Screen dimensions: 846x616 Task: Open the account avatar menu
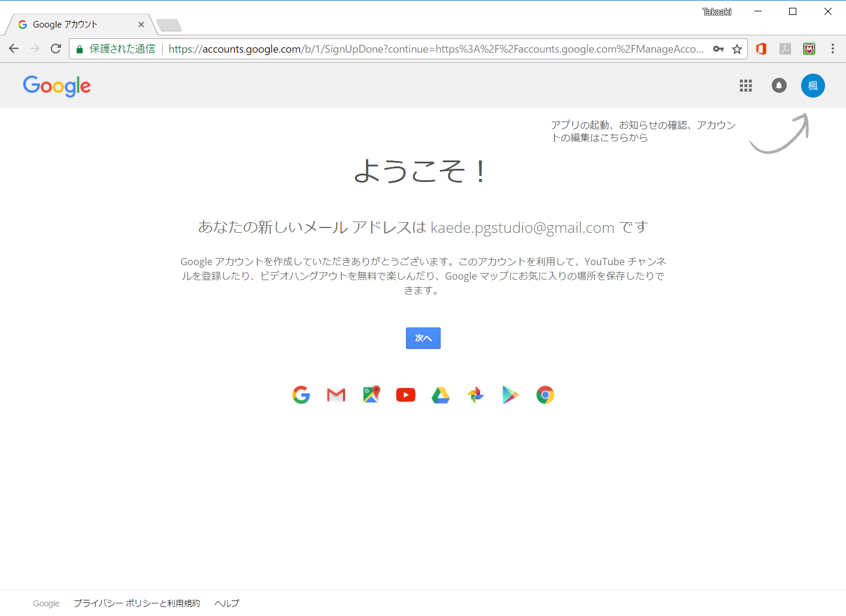pos(813,86)
